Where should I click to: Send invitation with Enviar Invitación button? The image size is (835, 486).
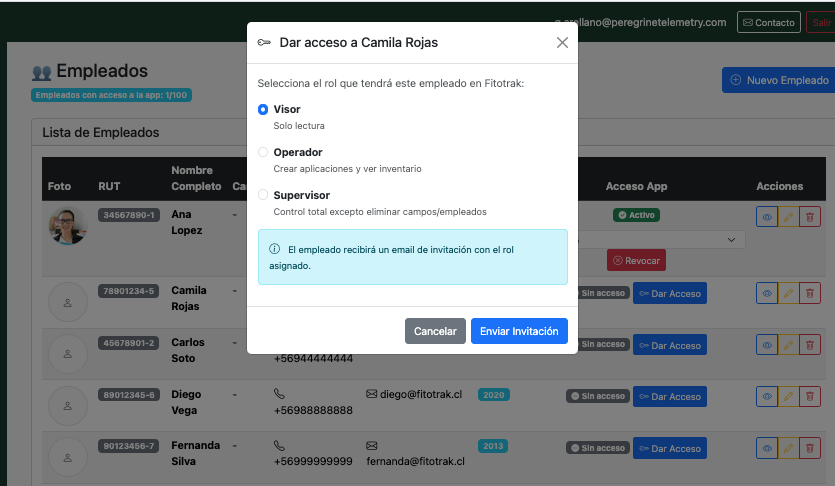[x=519, y=331]
